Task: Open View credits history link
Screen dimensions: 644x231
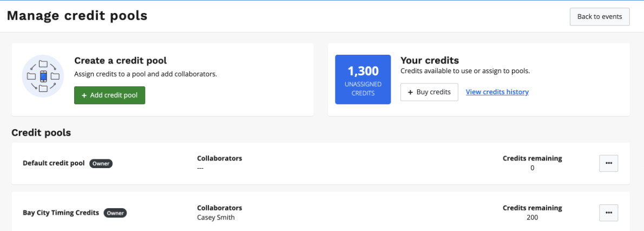Action: (x=497, y=92)
